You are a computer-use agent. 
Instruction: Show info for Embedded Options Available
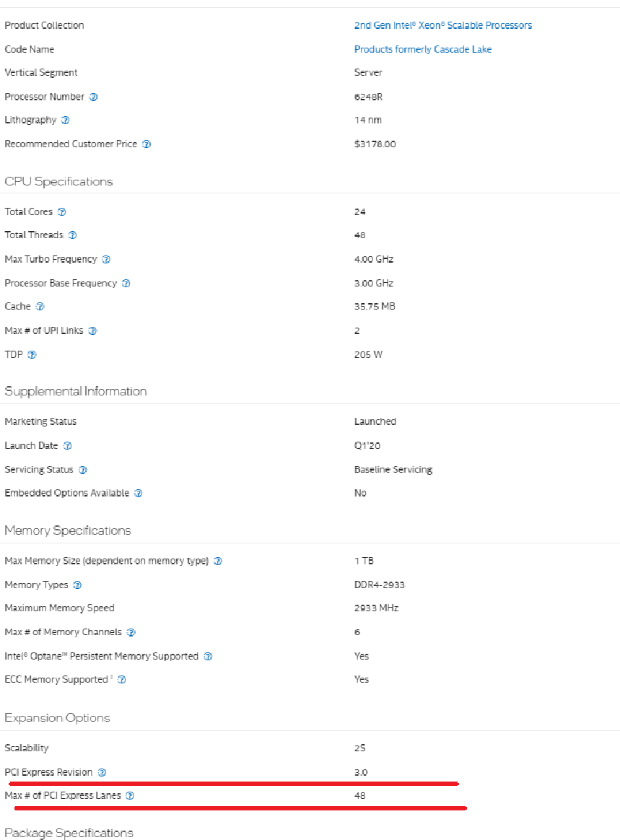pos(139,493)
